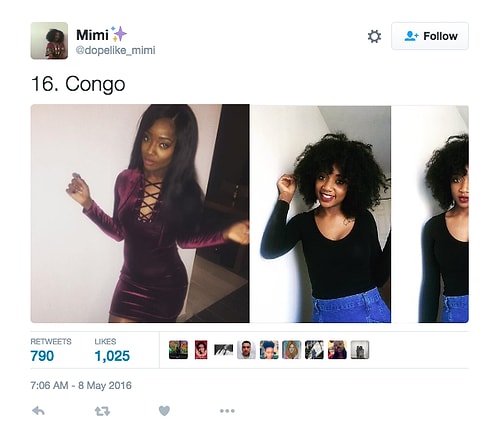Click the reply arrow icon

click(38, 411)
